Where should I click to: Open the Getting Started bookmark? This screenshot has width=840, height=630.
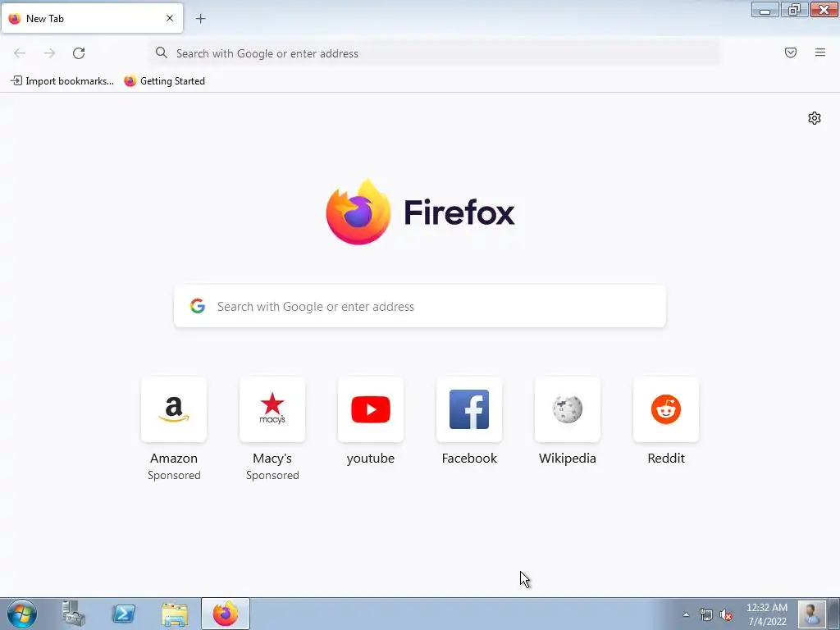point(164,81)
